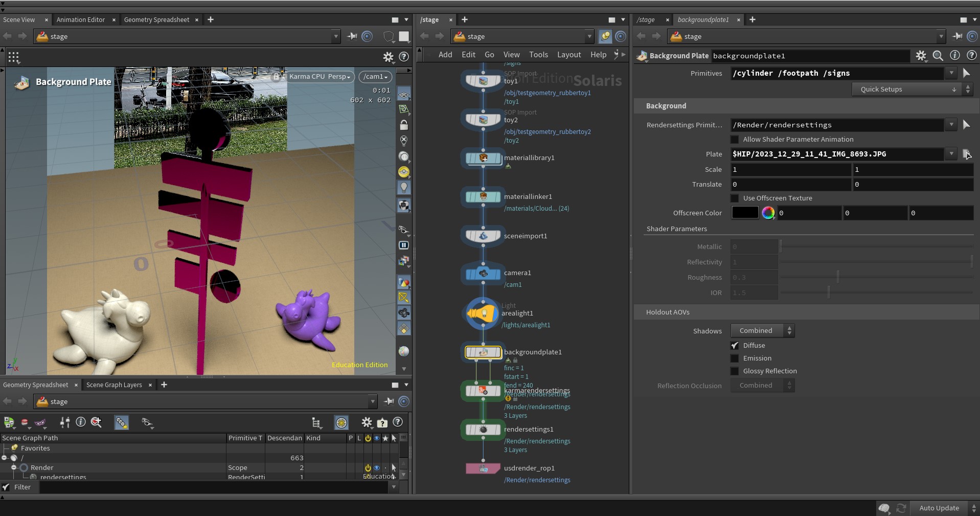Click the usdrender_rop1 node icon
This screenshot has width=980, height=516.
click(x=483, y=468)
